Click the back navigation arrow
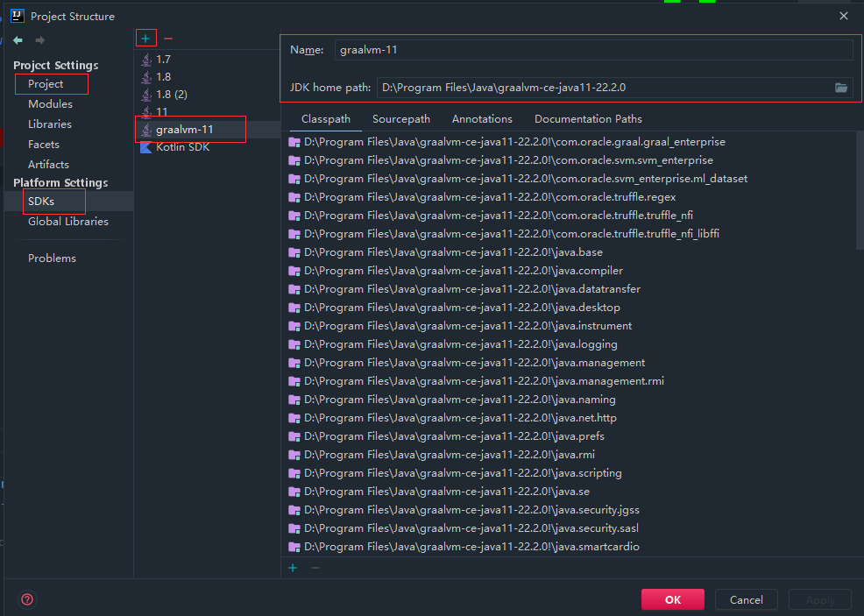The image size is (864, 616). [x=18, y=40]
